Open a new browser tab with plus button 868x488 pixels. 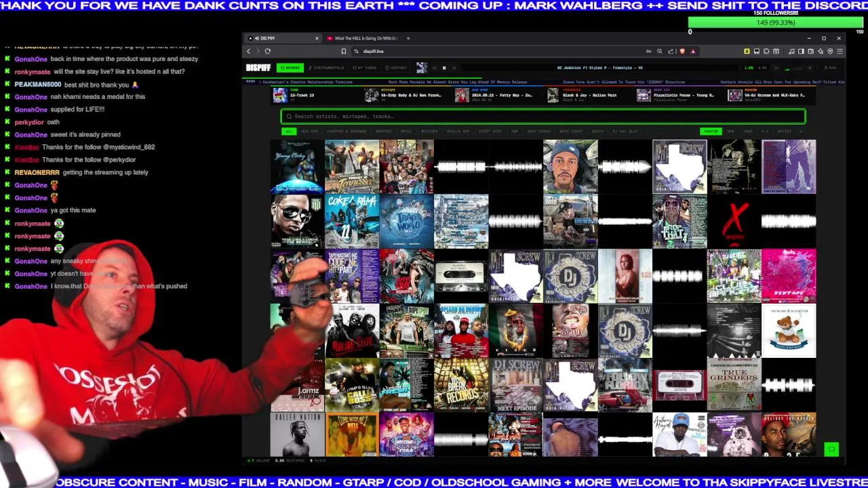point(408,39)
